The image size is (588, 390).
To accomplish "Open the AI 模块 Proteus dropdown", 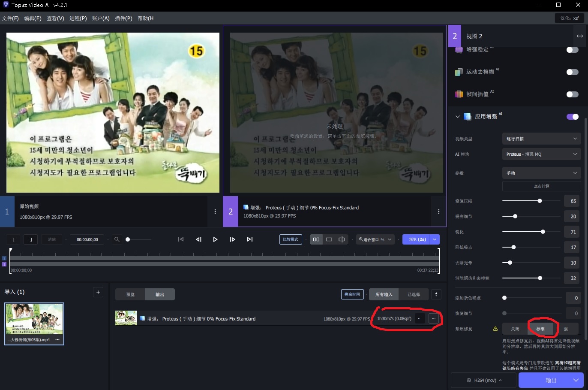I will (x=541, y=154).
